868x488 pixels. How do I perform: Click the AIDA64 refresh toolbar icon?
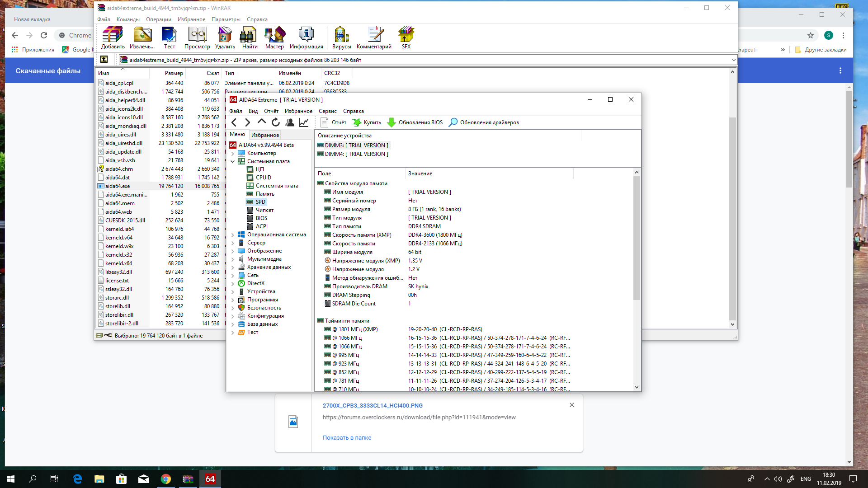[276, 122]
